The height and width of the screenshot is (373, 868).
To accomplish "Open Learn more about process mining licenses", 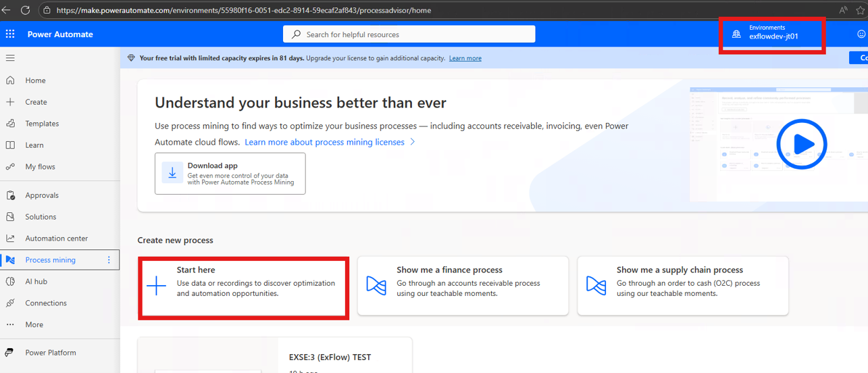I will click(325, 142).
